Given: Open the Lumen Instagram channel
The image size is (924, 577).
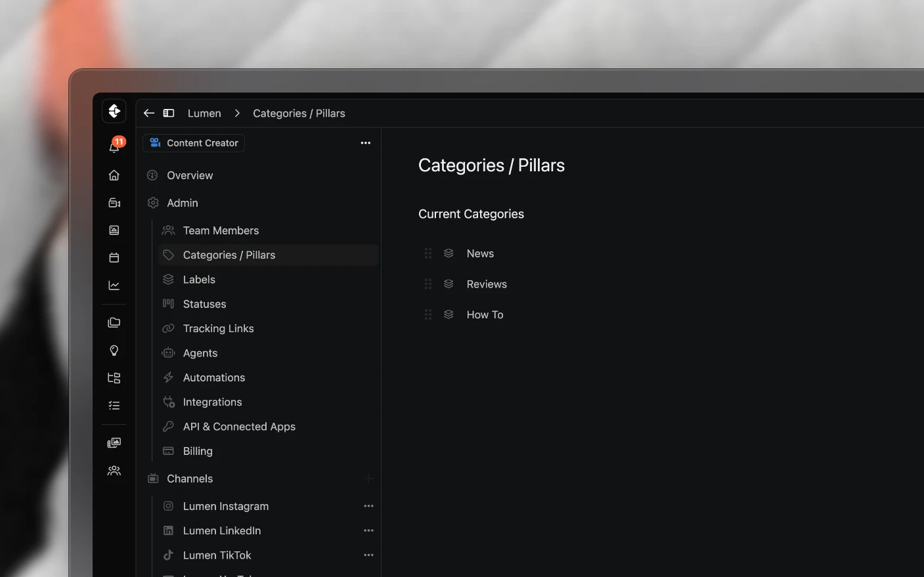Looking at the screenshot, I should pos(226,506).
